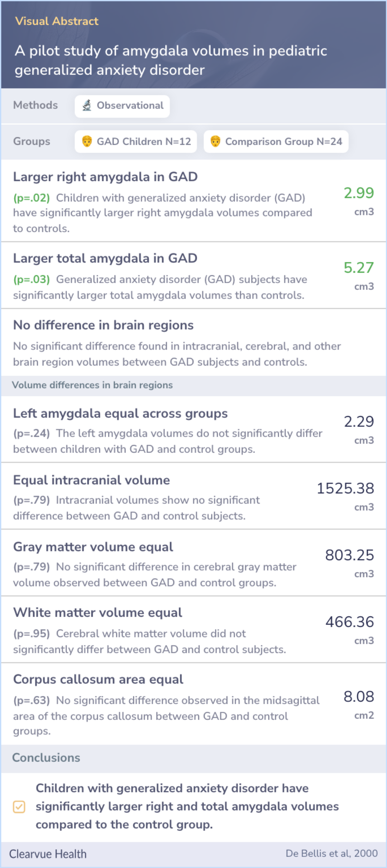The width and height of the screenshot is (387, 868).
Task: Select the Corpus callosum area equal heading
Action: click(98, 679)
